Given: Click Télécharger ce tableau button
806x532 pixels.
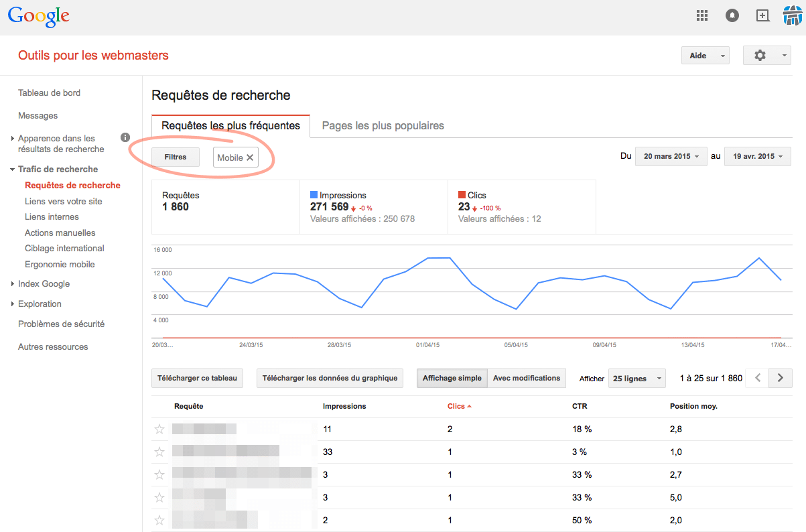Looking at the screenshot, I should pos(197,379).
